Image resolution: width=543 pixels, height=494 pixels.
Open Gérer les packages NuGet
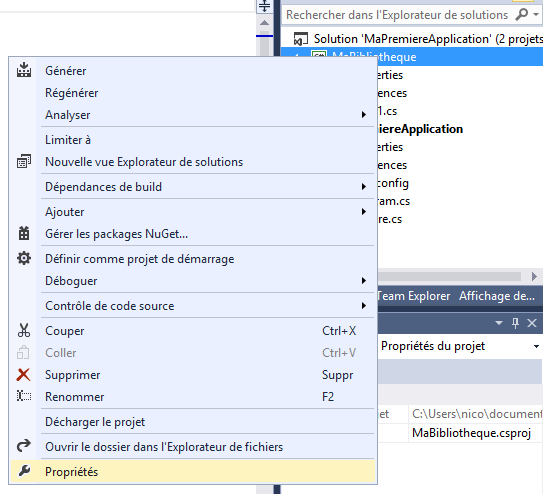point(194,234)
